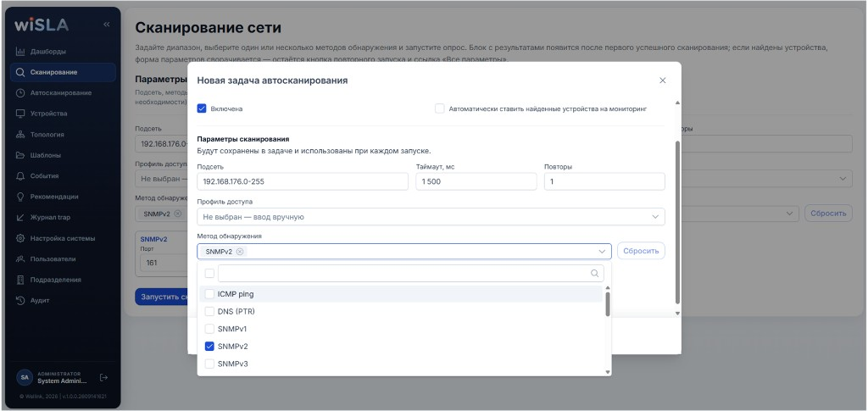The image size is (868, 411).
Task: Click the Повторы field
Action: point(604,181)
